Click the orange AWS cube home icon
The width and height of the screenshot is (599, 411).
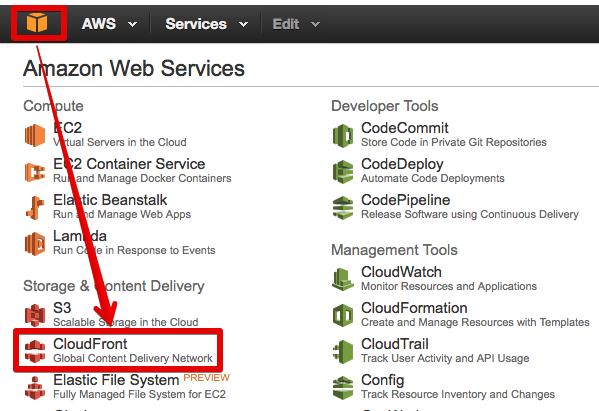pos(37,23)
